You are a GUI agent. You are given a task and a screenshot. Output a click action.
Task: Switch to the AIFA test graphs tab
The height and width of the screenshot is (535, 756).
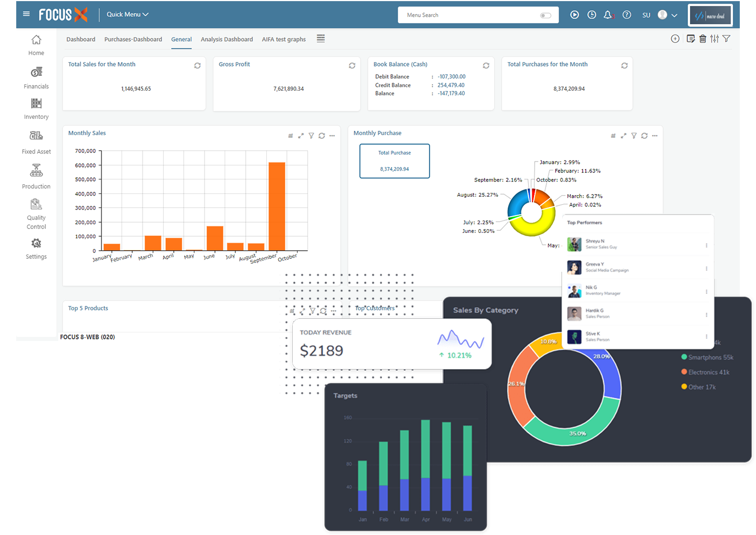click(283, 39)
